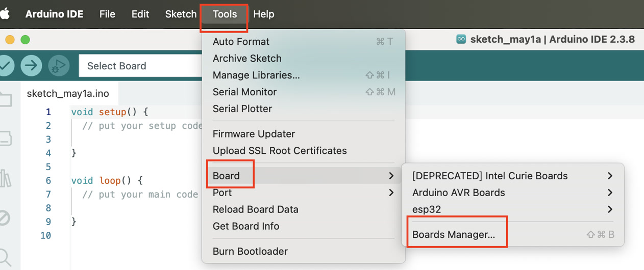Open the Library Manager sidebar icon
This screenshot has height=270, width=644.
pos(6,178)
